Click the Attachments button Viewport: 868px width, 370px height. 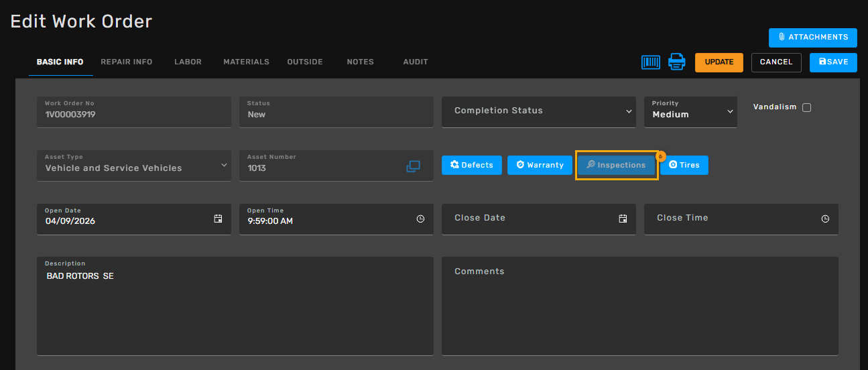coord(812,38)
